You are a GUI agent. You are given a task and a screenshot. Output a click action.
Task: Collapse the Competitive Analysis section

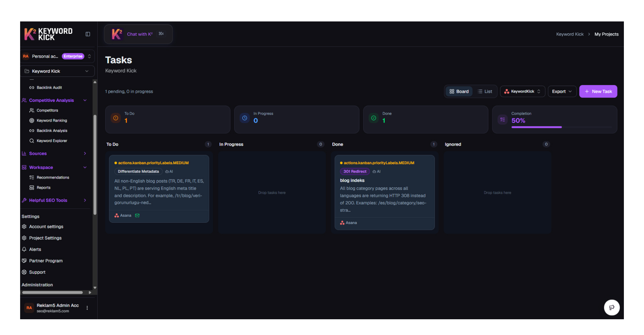85,100
